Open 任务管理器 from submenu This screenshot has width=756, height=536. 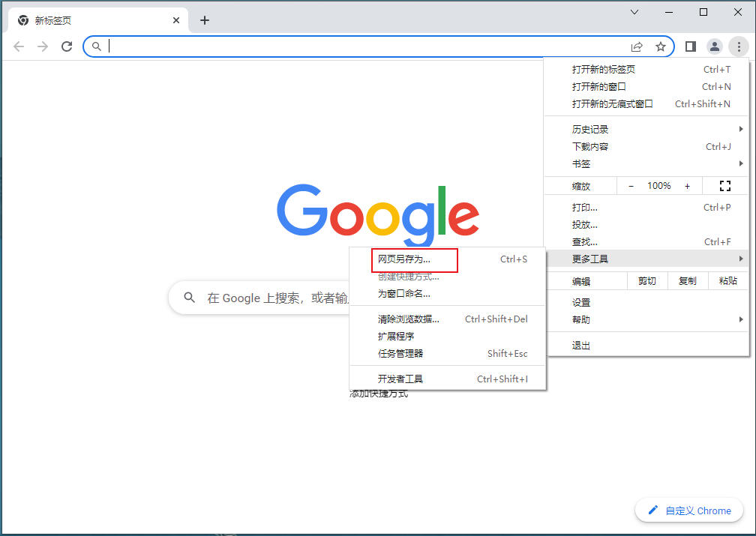[x=448, y=353]
